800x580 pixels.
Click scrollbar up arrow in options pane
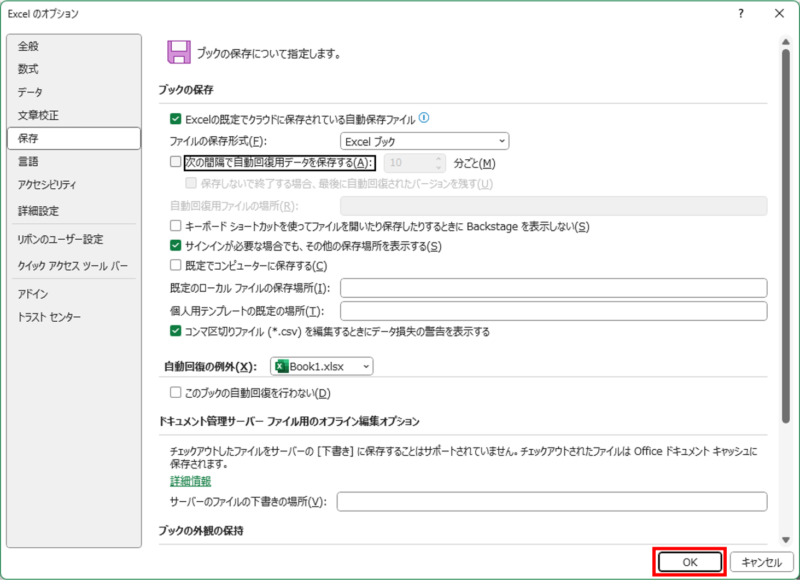click(x=786, y=42)
